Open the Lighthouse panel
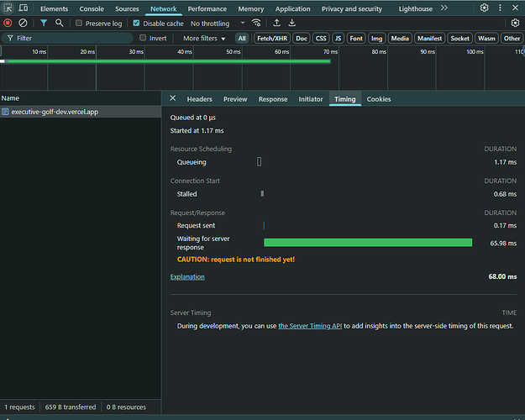Screen dimensions: 525x420 (415, 8)
